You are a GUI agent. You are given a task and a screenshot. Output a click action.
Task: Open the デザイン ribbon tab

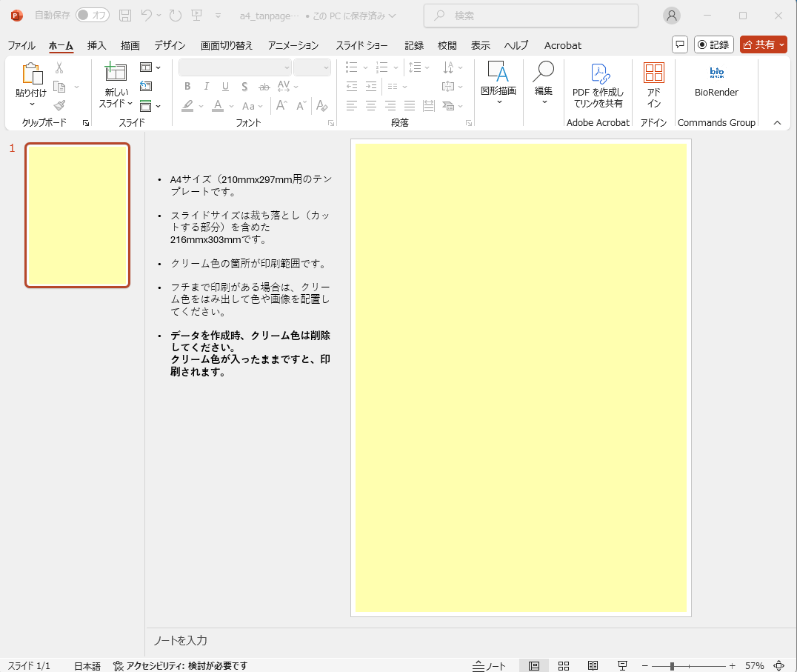[169, 45]
